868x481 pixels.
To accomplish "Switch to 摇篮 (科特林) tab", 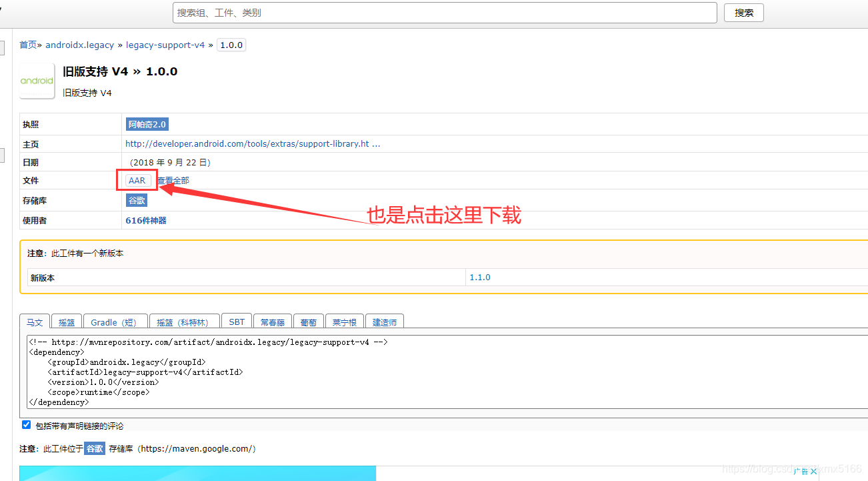I will tap(183, 322).
